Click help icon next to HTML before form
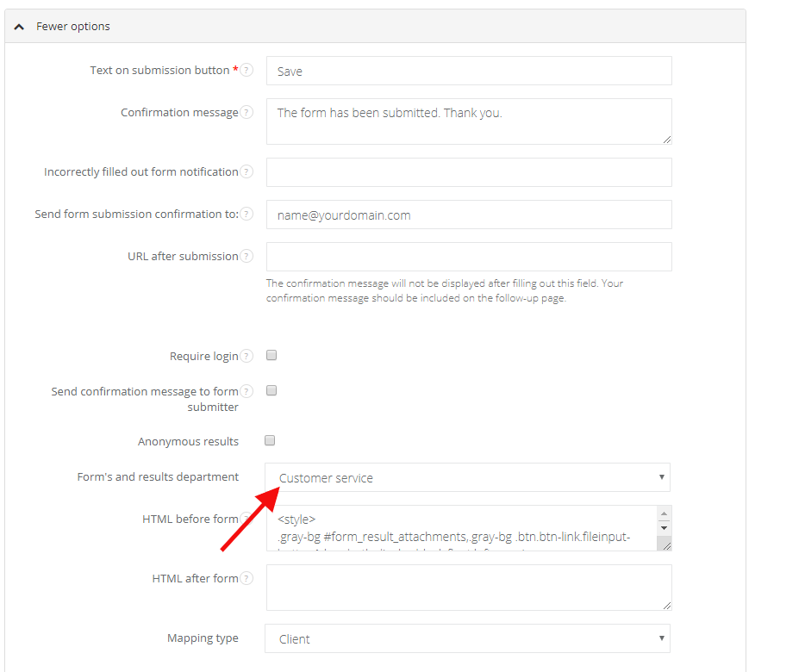805x672 pixels. (x=246, y=520)
